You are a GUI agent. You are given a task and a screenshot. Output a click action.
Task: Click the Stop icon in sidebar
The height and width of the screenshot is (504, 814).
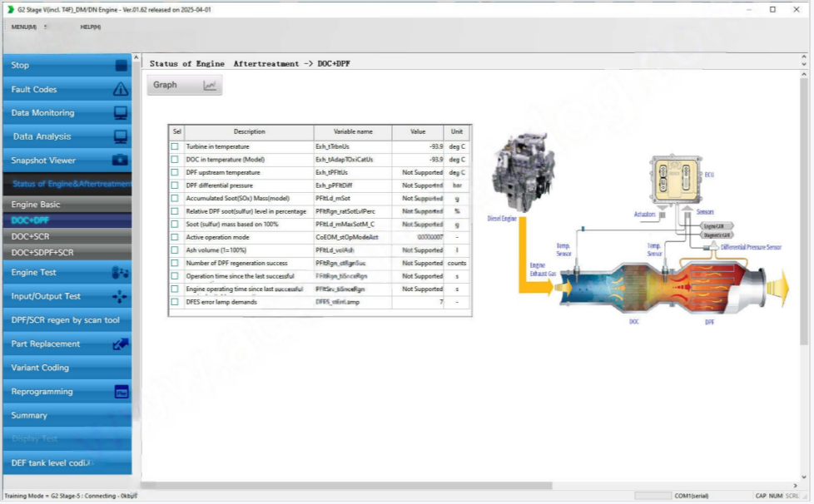click(122, 66)
